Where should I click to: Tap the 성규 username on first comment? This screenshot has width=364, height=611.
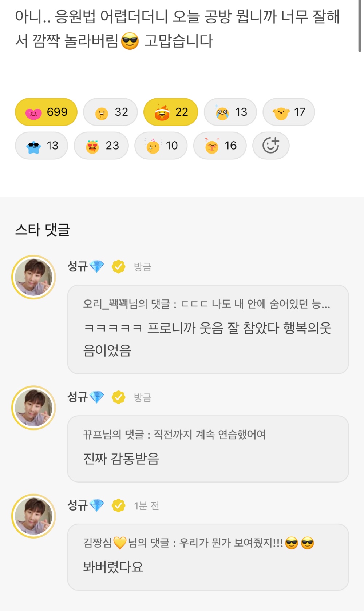click(x=78, y=266)
